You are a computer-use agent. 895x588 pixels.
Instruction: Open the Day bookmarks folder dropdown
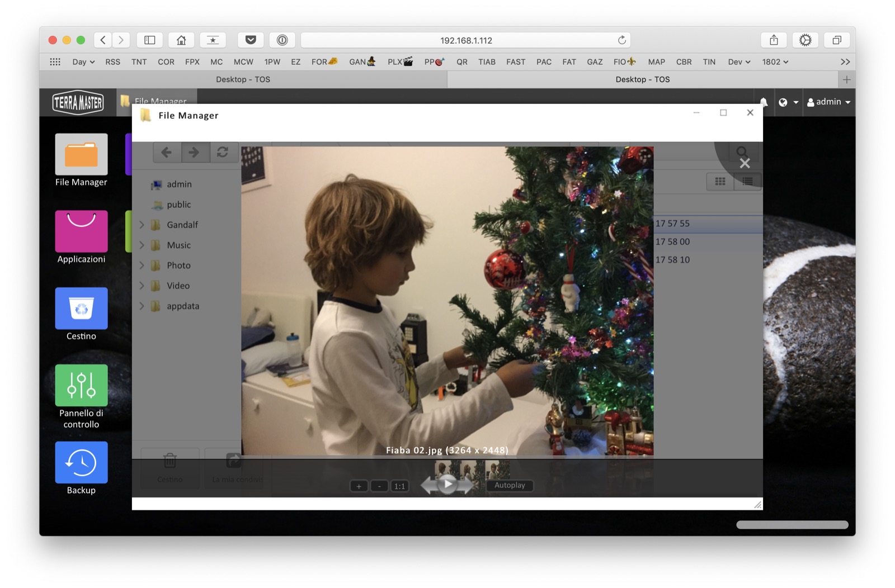click(83, 62)
